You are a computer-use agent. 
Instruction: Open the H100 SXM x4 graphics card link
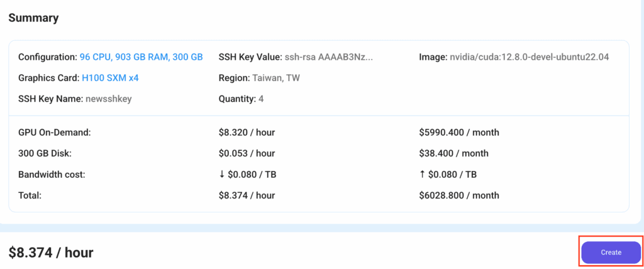tap(110, 78)
